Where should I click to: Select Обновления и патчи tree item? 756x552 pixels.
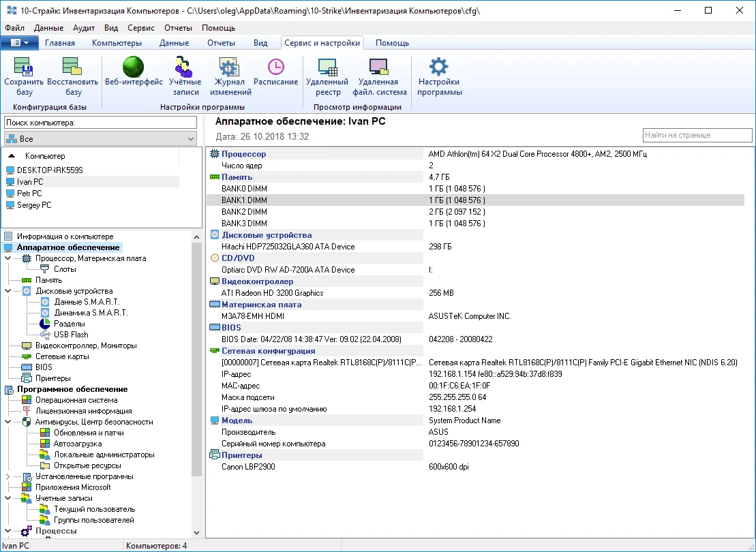89,433
